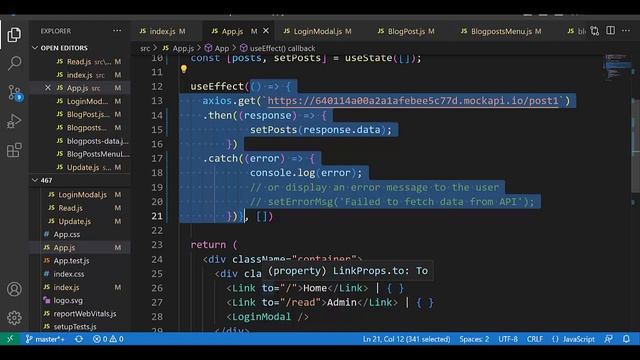The height and width of the screenshot is (360, 640).
Task: Open editor More Actions ellipsis menu
Action: coord(626,31)
